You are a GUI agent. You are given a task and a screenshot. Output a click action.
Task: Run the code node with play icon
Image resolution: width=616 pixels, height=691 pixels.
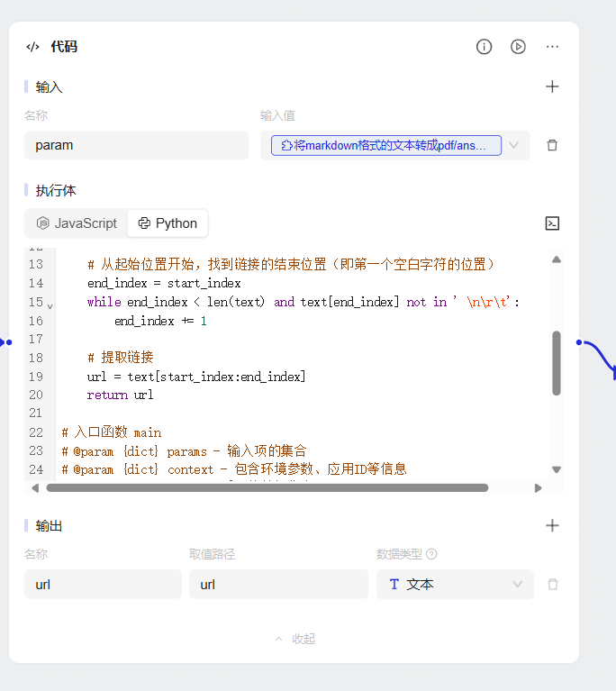coord(518,47)
